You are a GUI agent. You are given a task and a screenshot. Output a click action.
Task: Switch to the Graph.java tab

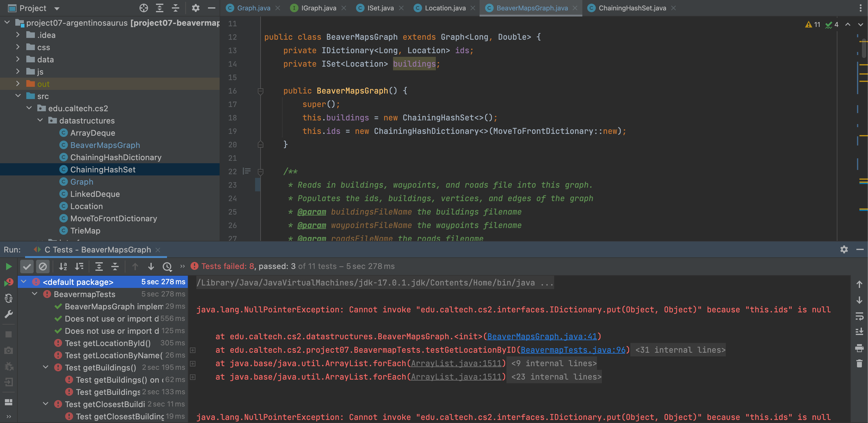[253, 8]
